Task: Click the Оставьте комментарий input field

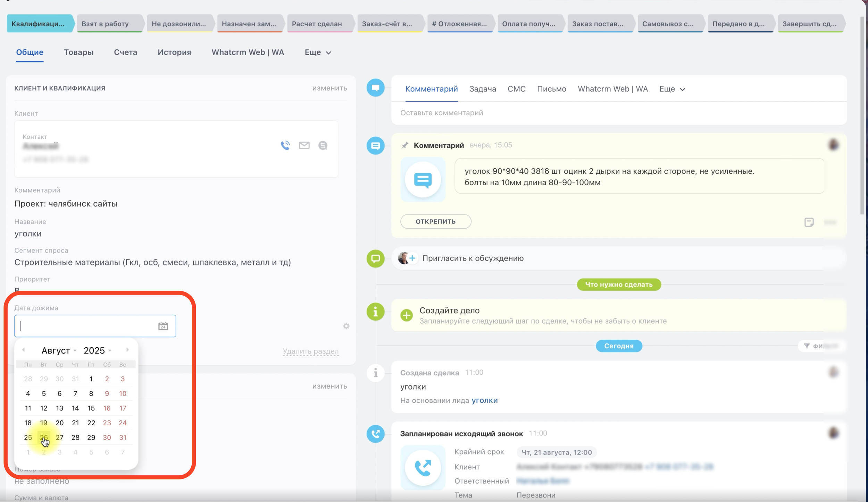Action: pos(441,113)
